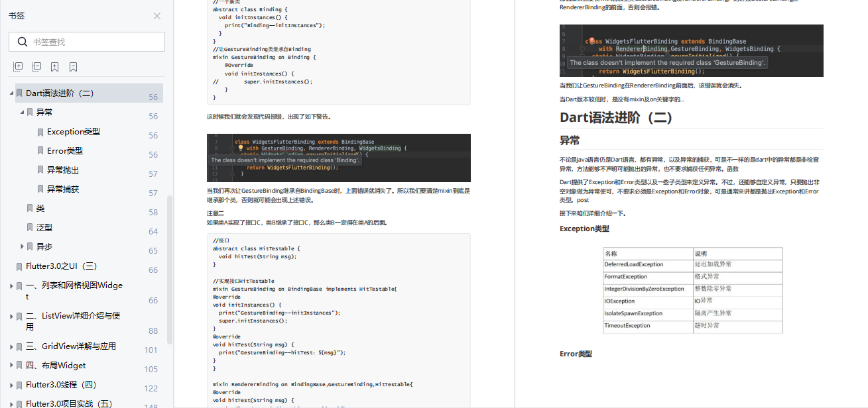This screenshot has height=408, width=868.
Task: Expand 三、GridView详解与应用 bookmark
Action: pyautogui.click(x=11, y=346)
